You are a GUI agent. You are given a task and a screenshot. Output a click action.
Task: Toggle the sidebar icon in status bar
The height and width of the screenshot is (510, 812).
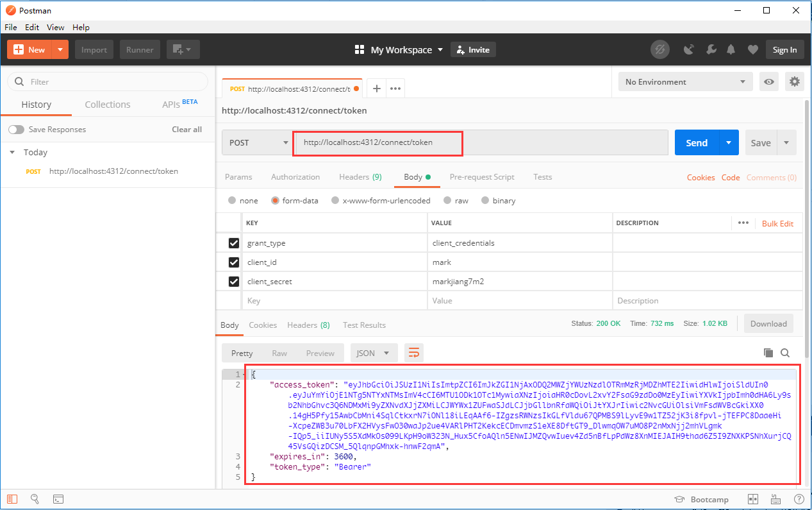(13, 499)
